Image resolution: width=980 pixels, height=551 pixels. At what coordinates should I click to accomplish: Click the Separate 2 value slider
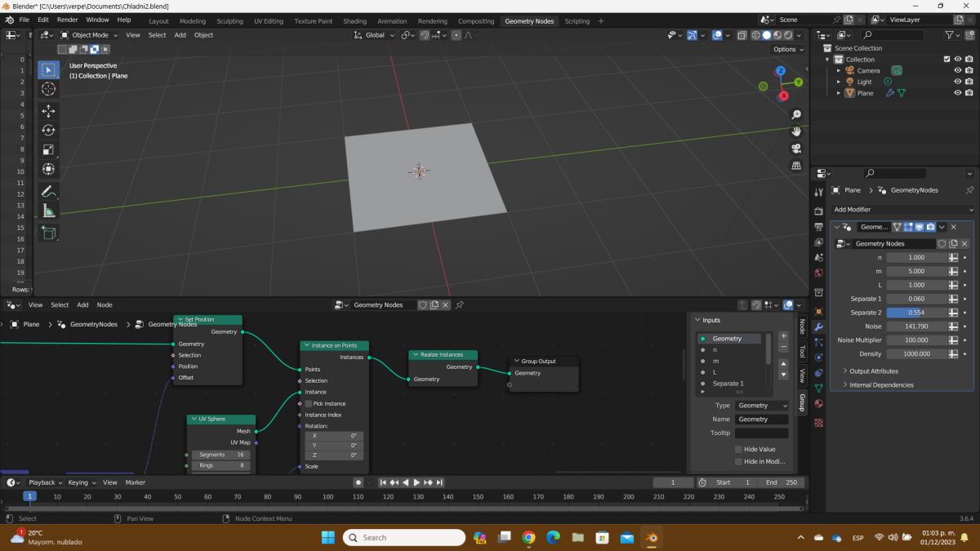[916, 313]
